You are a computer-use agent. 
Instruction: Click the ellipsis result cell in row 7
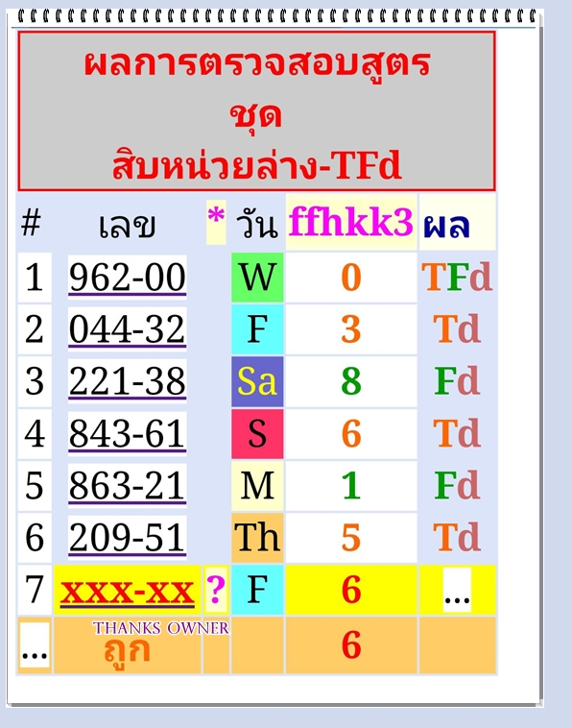[x=458, y=590]
